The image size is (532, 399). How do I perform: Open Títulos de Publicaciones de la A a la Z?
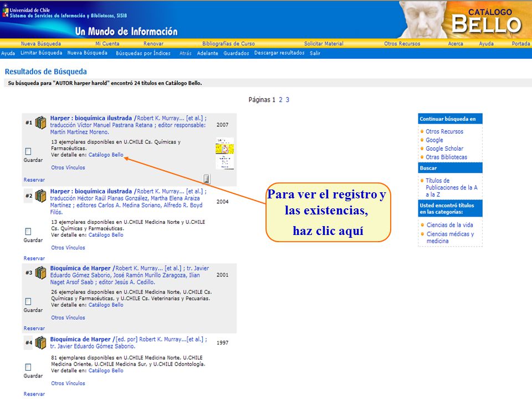[451, 187]
